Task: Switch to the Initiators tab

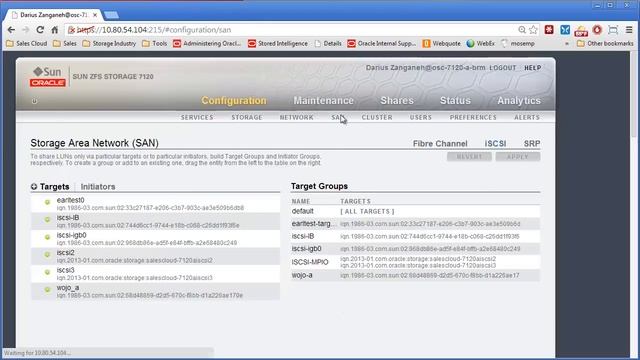Action: tap(98, 187)
